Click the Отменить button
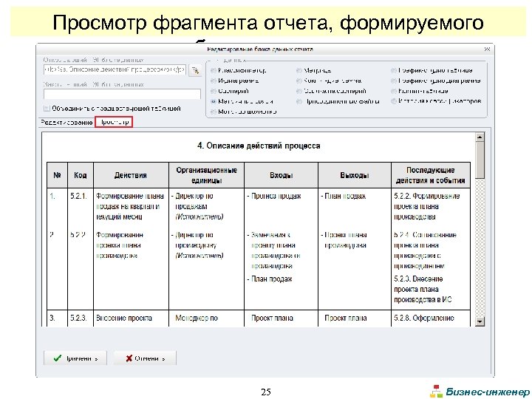 pos(145,358)
